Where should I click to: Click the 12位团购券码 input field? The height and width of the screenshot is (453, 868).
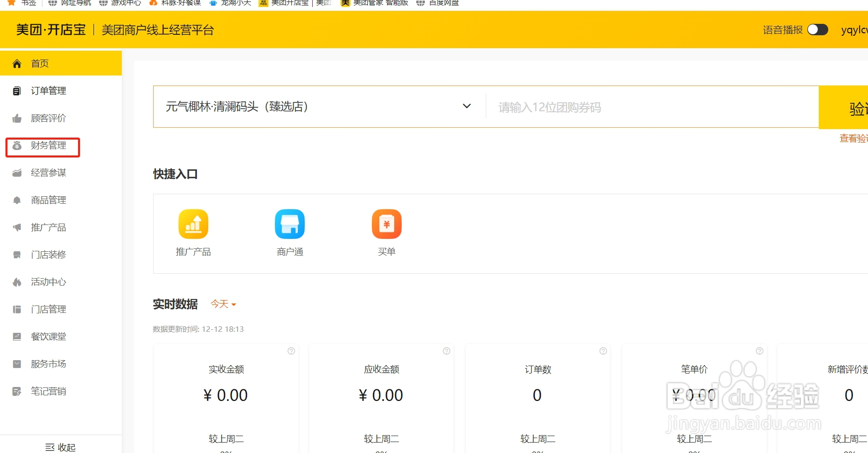click(x=652, y=107)
